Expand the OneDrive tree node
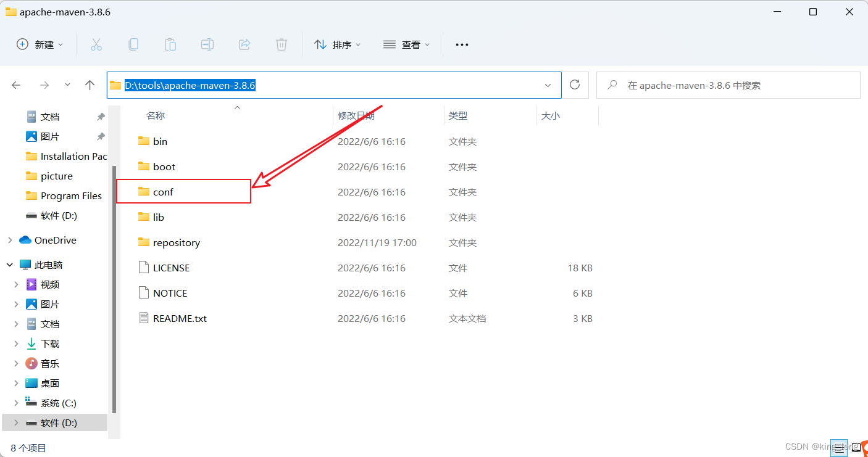 pyautogui.click(x=9, y=240)
